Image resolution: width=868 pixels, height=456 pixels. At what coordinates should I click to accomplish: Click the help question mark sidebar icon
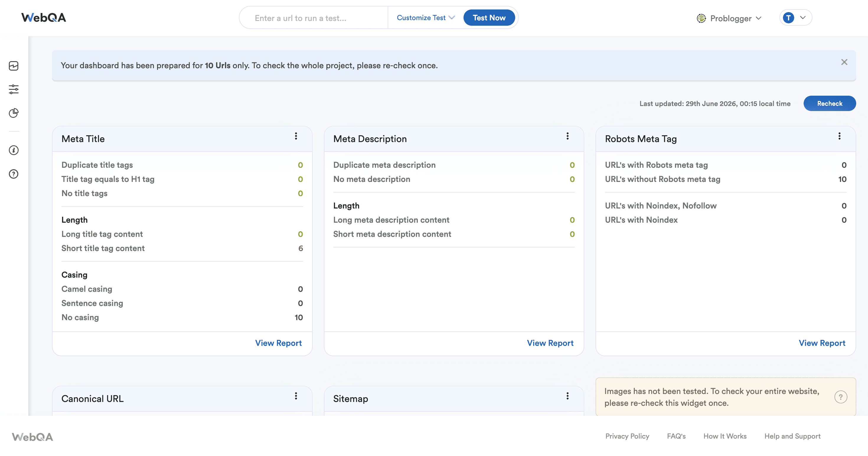[14, 174]
